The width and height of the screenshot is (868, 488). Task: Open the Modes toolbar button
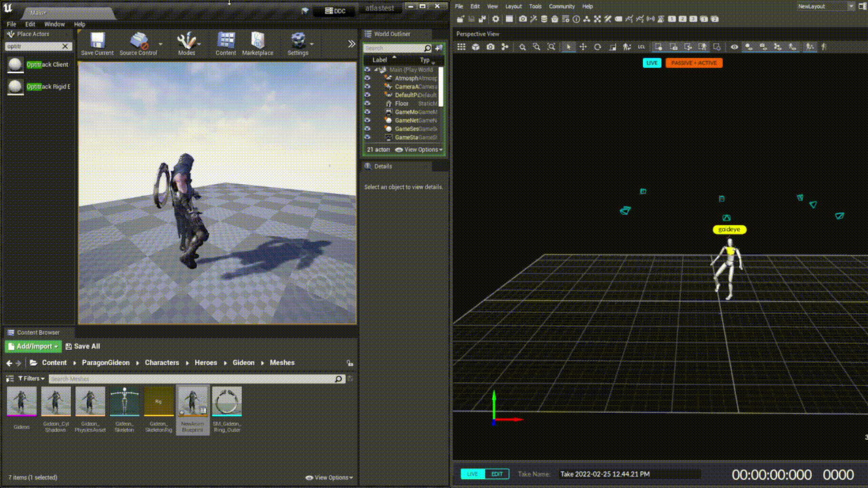pos(186,43)
